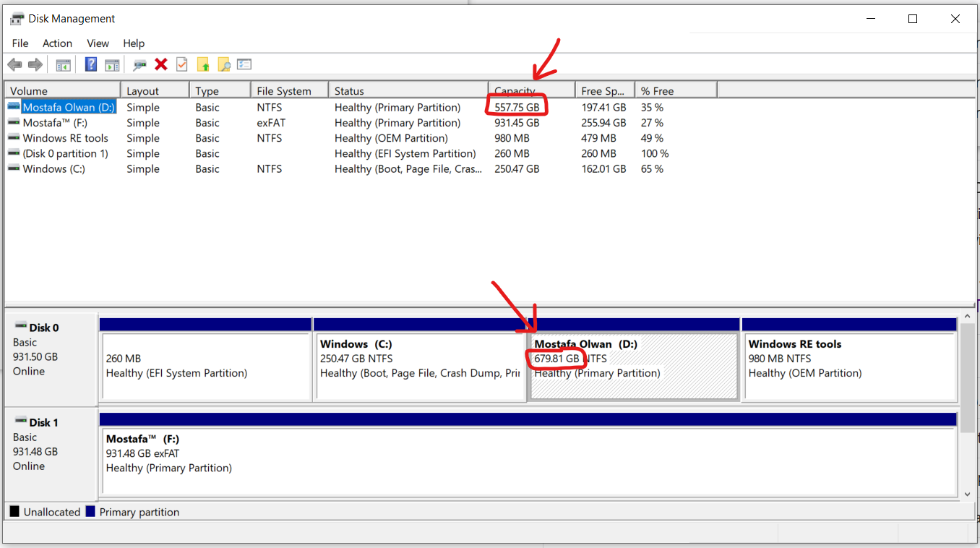
Task: Sort by the Volume column header
Action: click(63, 90)
